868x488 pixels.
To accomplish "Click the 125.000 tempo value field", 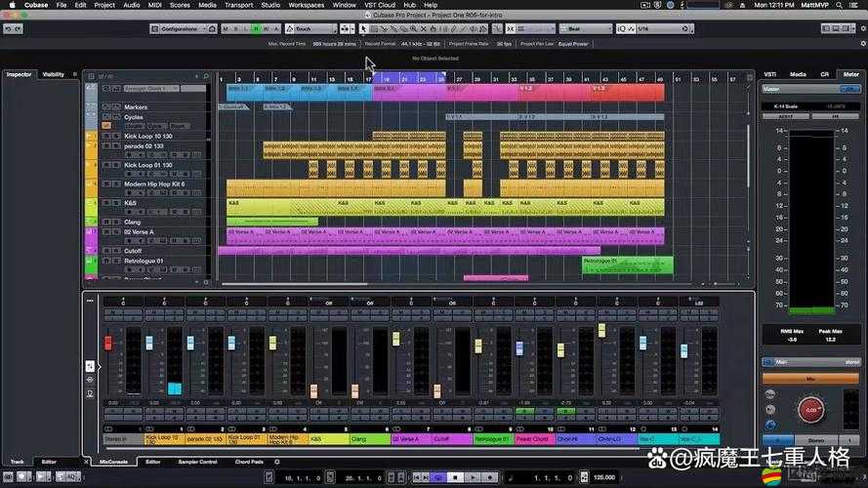I will (604, 477).
